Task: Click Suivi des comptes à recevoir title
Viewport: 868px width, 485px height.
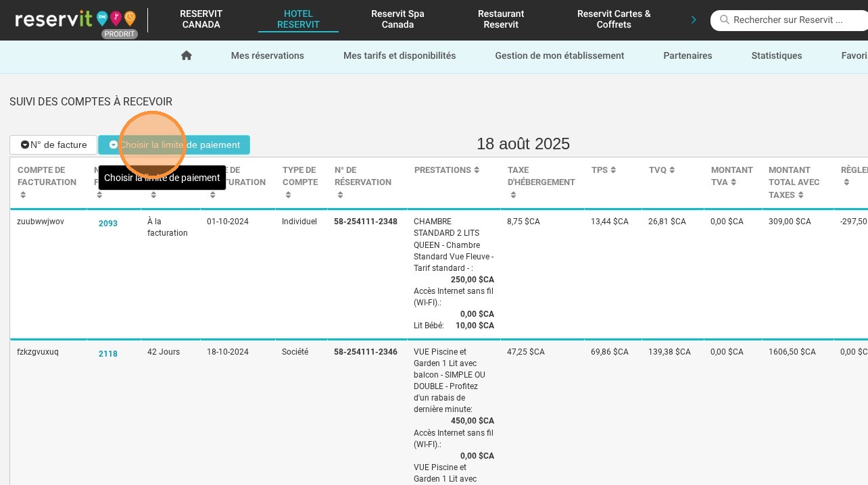Action: 91,102
